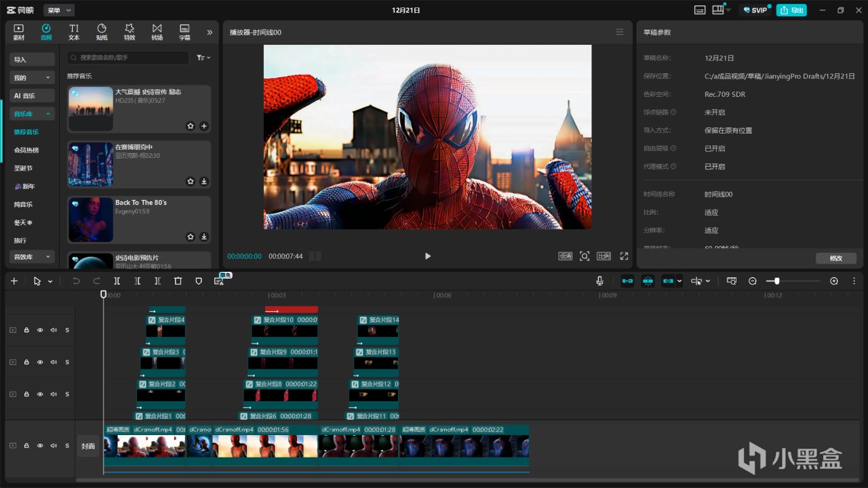868x488 pixels.
Task: Click the split clip tool in timeline toolbar
Action: (117, 281)
